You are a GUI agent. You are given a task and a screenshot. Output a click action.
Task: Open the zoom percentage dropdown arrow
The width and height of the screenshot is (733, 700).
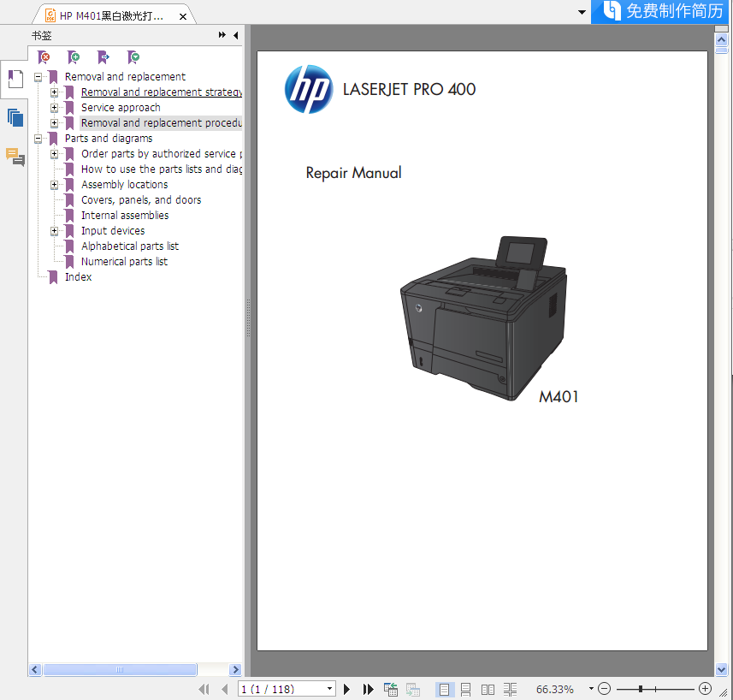pos(591,688)
